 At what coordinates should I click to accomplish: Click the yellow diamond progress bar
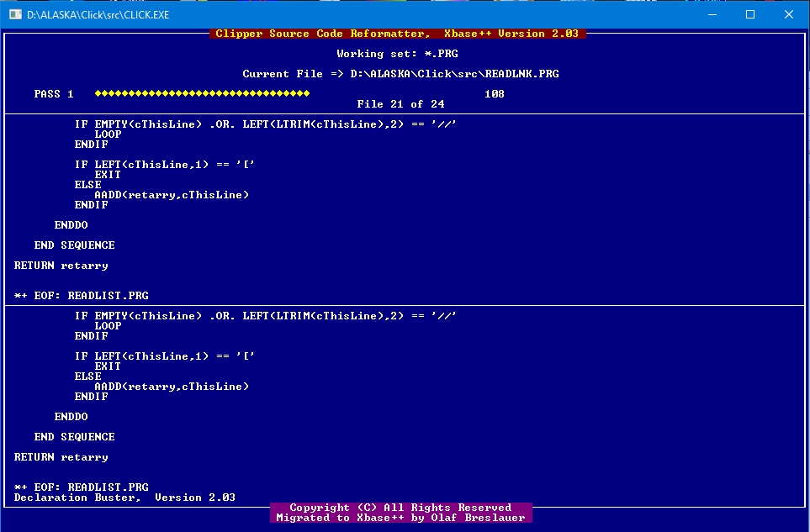(203, 93)
